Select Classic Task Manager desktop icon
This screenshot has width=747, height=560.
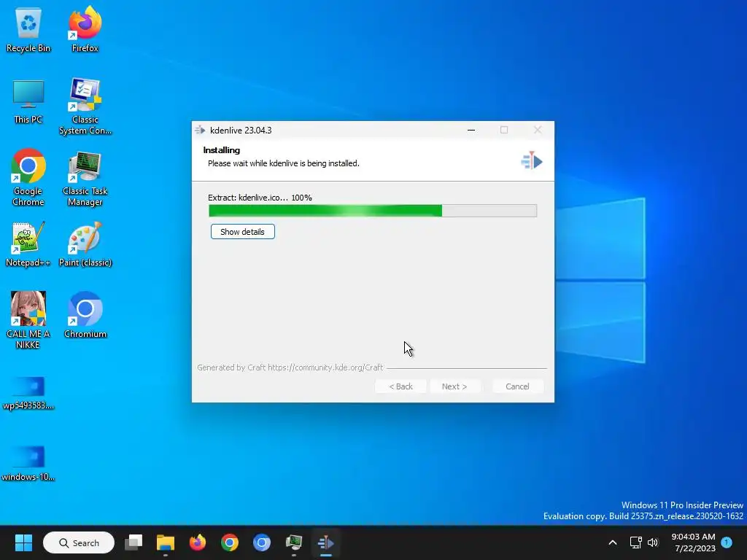pos(85,178)
